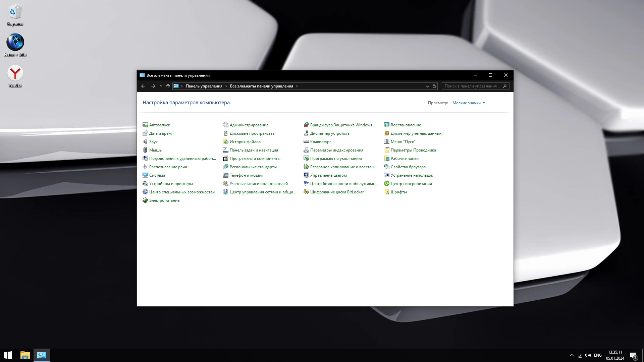Open the Sound (Звук) speaker icon
644x362 pixels.
[x=145, y=142]
